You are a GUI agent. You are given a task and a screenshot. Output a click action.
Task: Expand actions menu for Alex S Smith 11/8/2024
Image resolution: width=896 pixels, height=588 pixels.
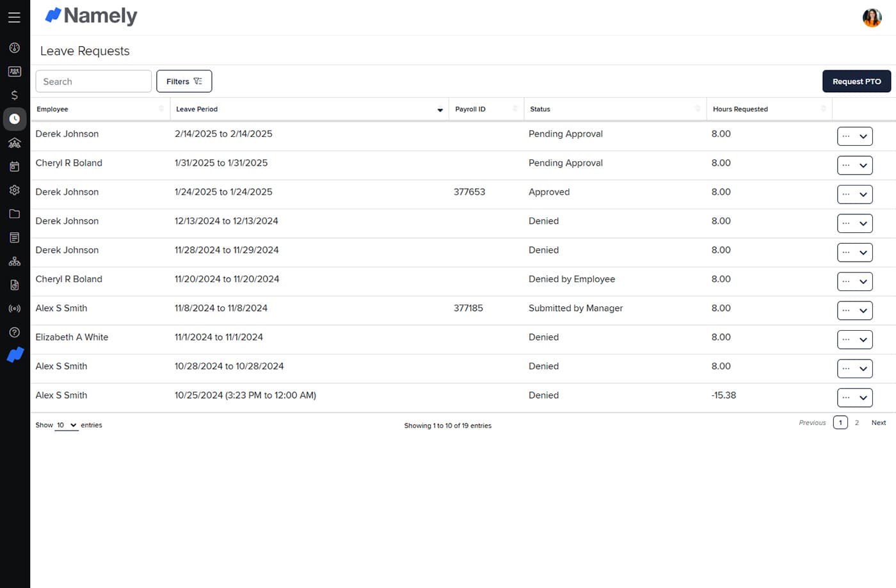point(854,310)
